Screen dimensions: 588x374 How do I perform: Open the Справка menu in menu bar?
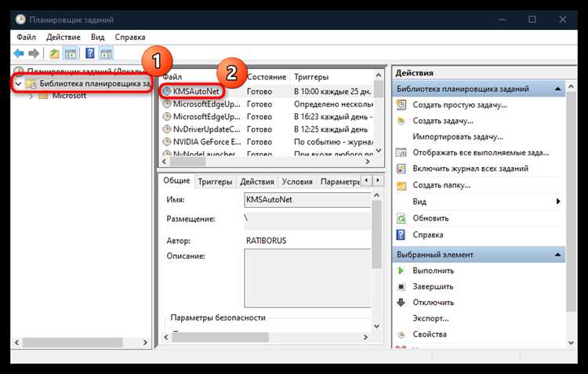(x=129, y=37)
